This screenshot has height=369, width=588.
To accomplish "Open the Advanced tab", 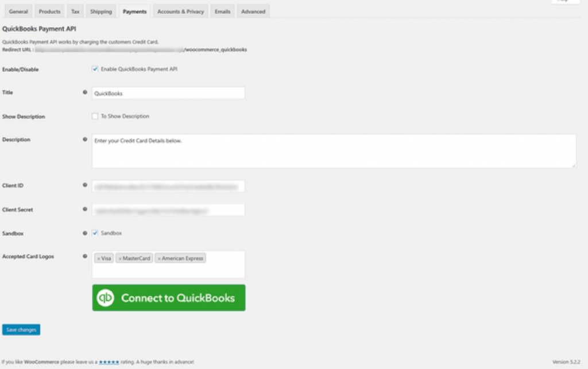I will 253,11.
